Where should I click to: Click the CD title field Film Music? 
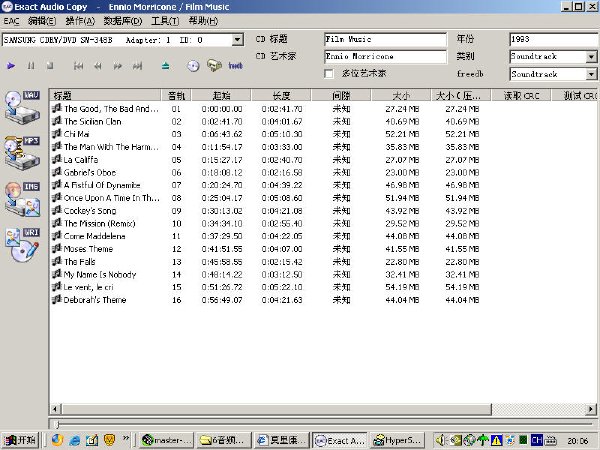point(385,39)
